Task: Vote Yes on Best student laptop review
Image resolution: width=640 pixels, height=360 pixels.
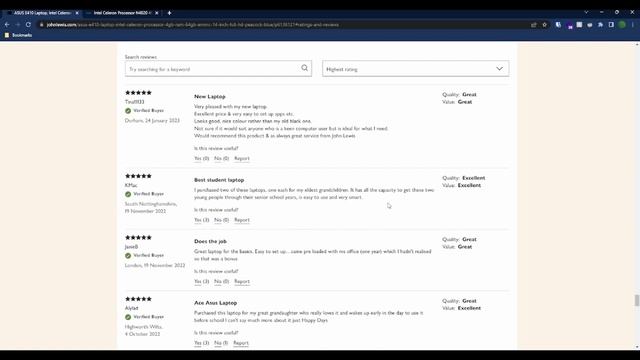Action: click(201, 220)
